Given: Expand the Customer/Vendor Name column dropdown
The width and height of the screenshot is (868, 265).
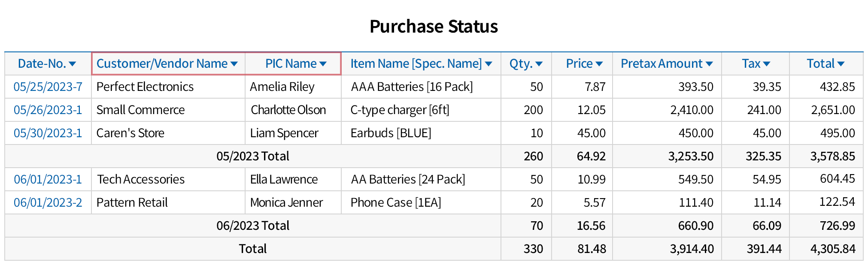Looking at the screenshot, I should pyautogui.click(x=234, y=64).
